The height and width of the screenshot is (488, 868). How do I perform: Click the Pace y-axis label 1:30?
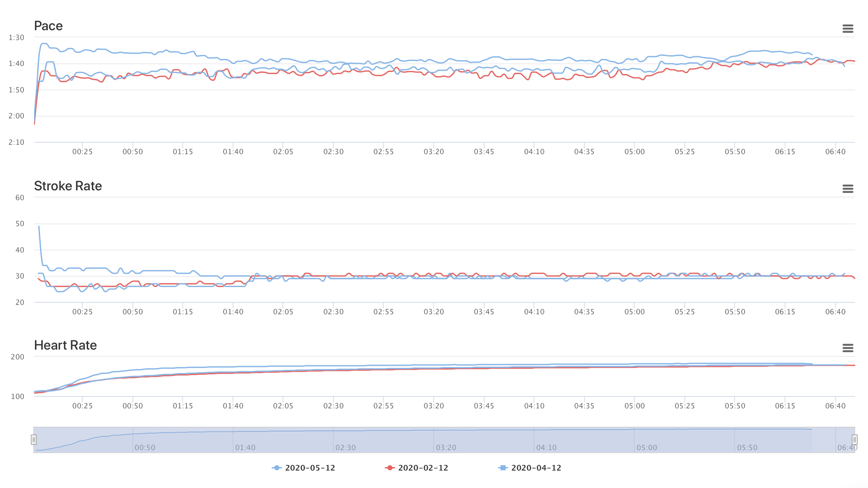tap(16, 37)
